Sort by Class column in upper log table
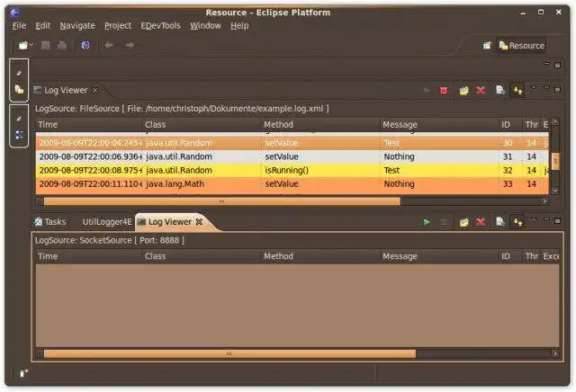The width and height of the screenshot is (576, 392). pyautogui.click(x=202, y=125)
